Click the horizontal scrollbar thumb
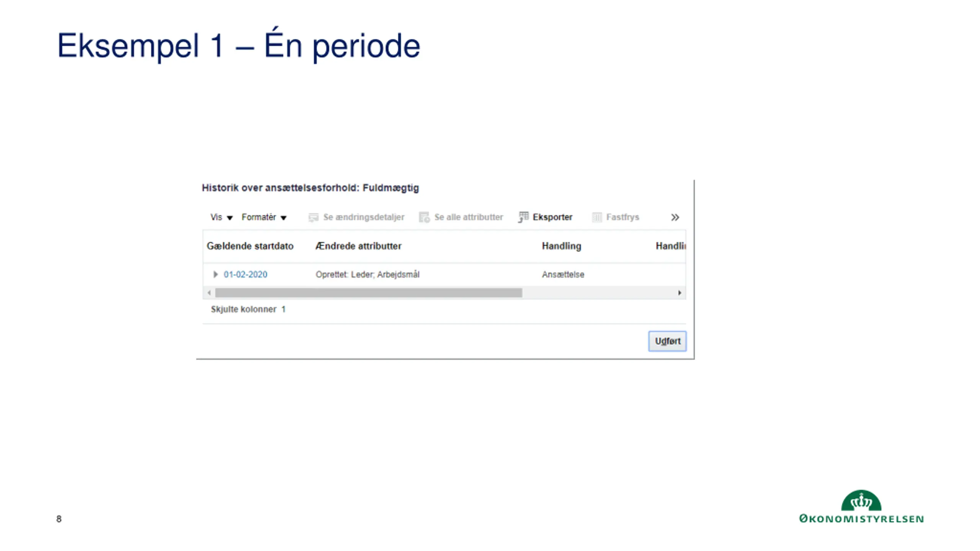 point(368,293)
